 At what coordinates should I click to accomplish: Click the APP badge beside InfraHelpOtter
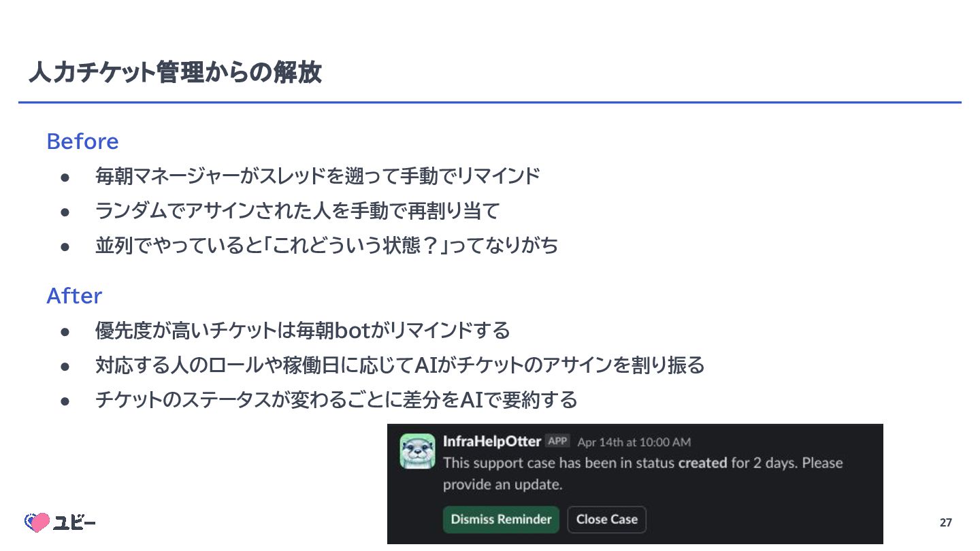click(x=558, y=441)
